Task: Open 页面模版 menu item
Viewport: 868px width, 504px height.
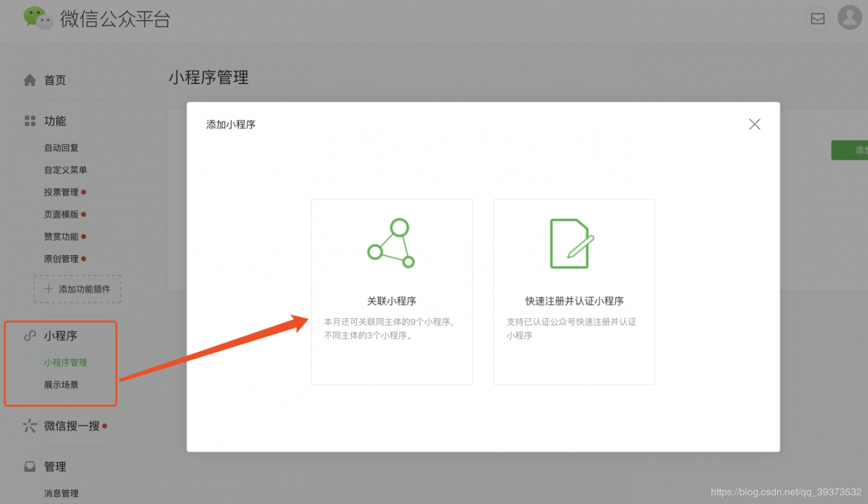Action: (62, 214)
